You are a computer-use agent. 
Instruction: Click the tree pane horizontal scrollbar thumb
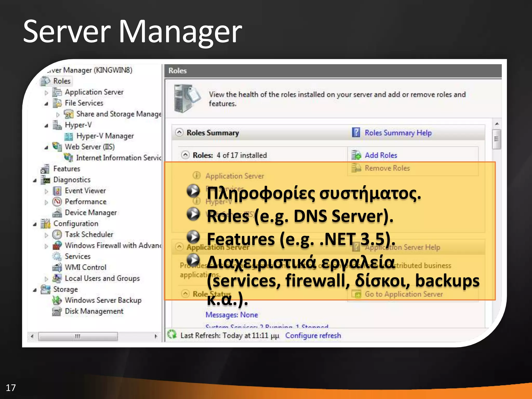(78, 336)
